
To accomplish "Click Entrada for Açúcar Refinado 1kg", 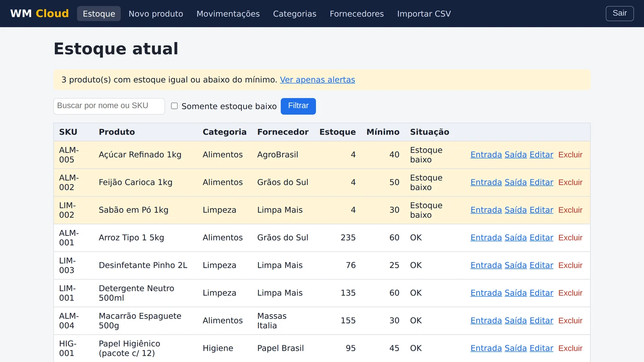I will [486, 155].
